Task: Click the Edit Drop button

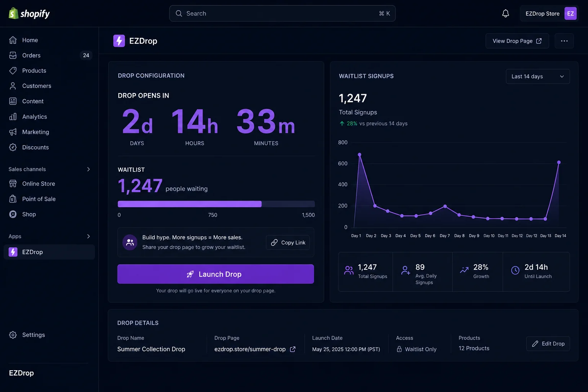Action: tap(548, 344)
